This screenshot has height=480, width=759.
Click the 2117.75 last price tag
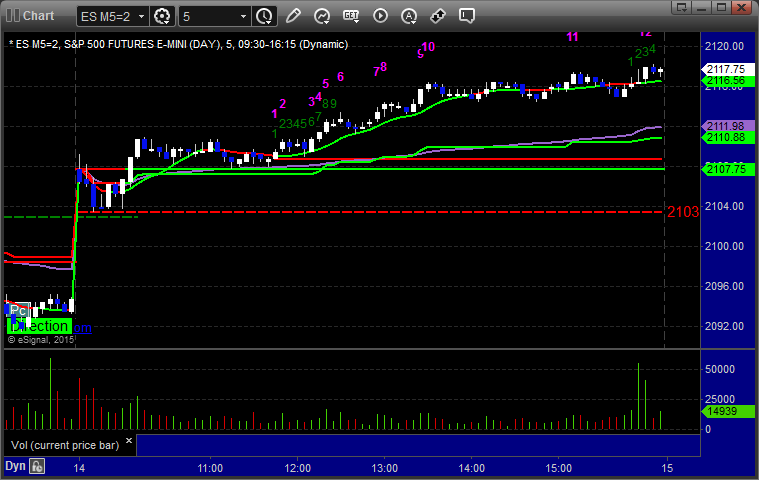click(x=727, y=69)
